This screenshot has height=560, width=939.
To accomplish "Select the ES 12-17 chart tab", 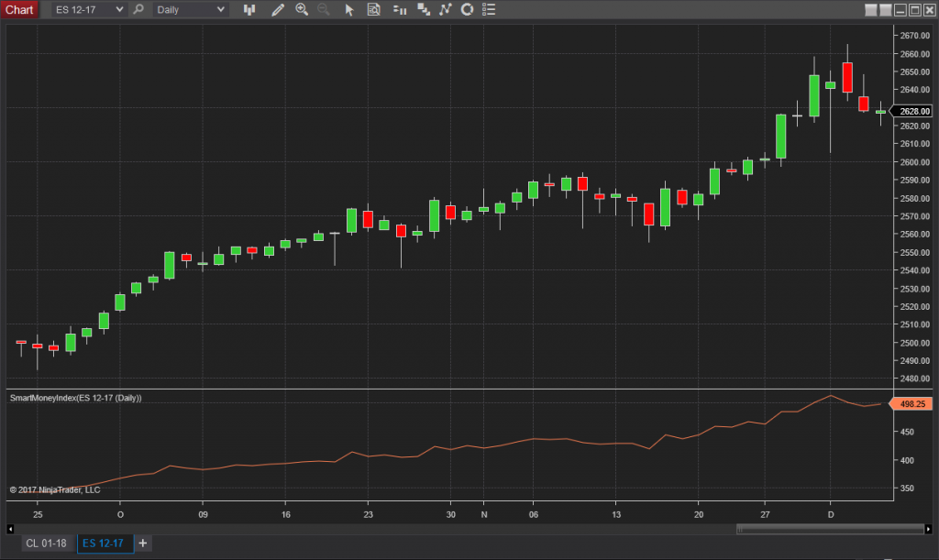I will [107, 543].
